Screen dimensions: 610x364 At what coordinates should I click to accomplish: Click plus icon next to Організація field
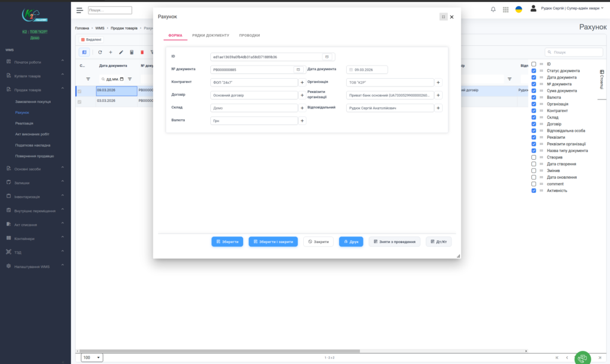(438, 83)
